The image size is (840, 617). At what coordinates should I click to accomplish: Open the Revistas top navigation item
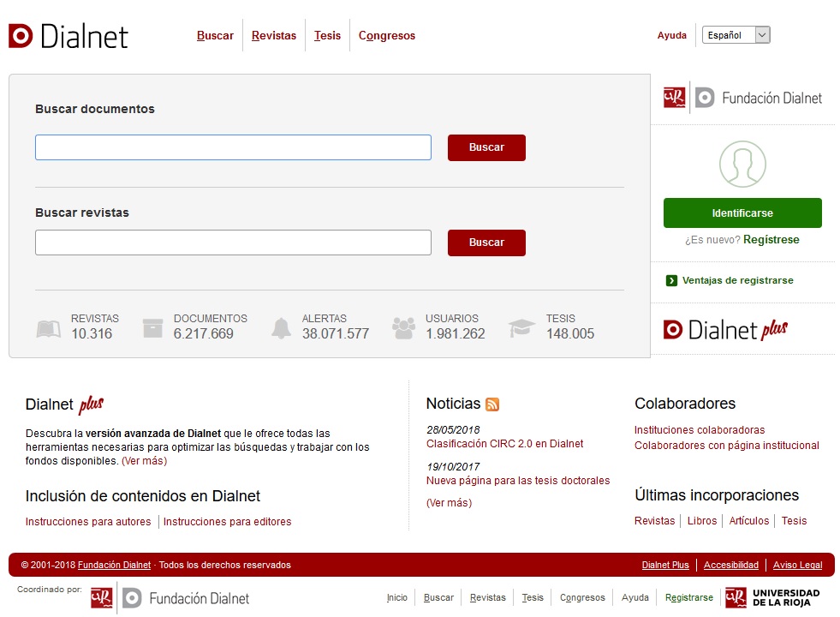274,36
